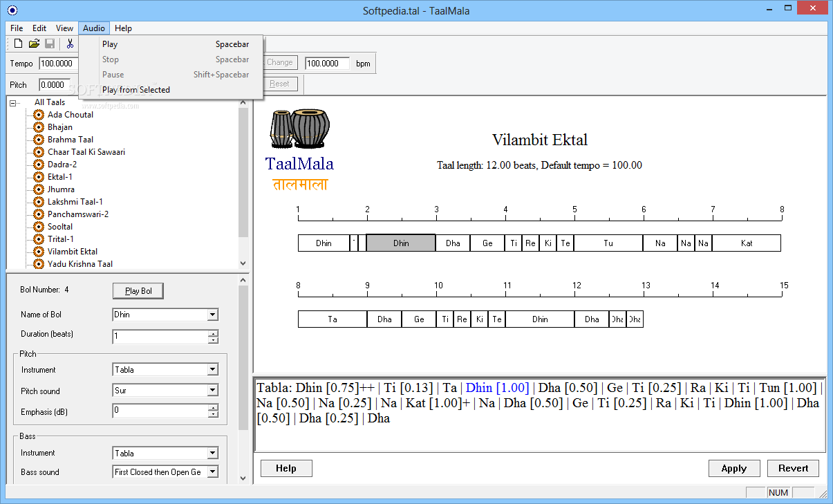Select the Jhumra taal icon
The width and height of the screenshot is (833, 504).
pyautogui.click(x=39, y=189)
